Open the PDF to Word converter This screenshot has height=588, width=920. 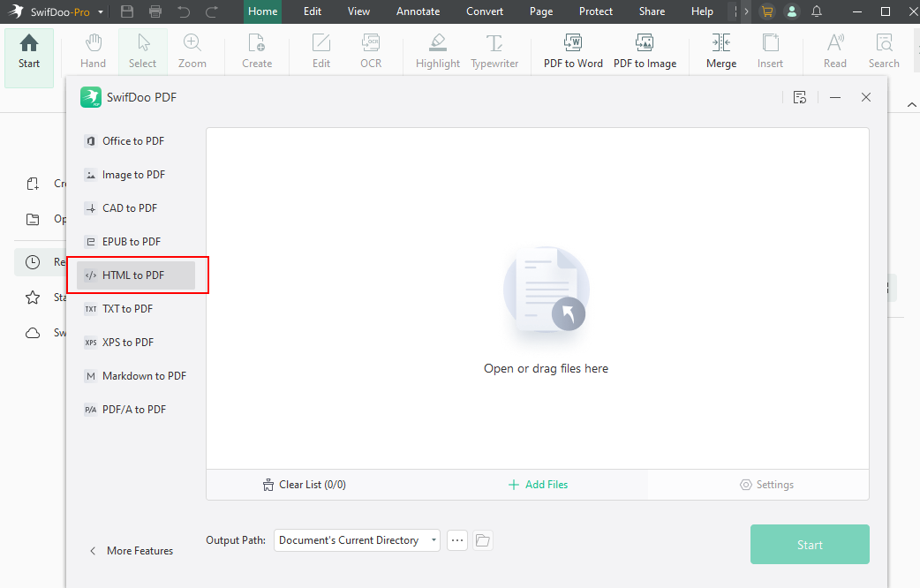(x=572, y=50)
